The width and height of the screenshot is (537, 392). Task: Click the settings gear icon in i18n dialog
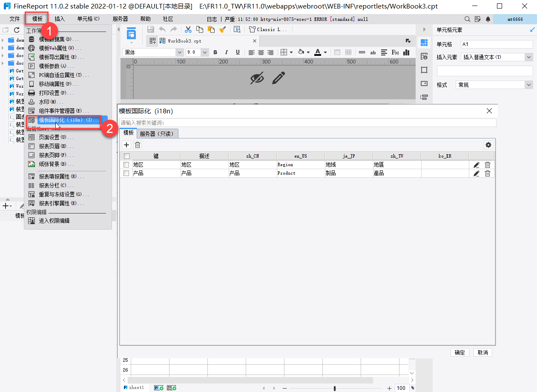click(x=488, y=145)
